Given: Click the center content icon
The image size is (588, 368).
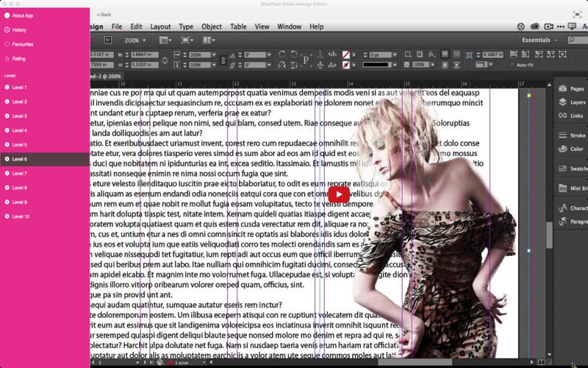Looking at the screenshot, I should tap(562, 54).
